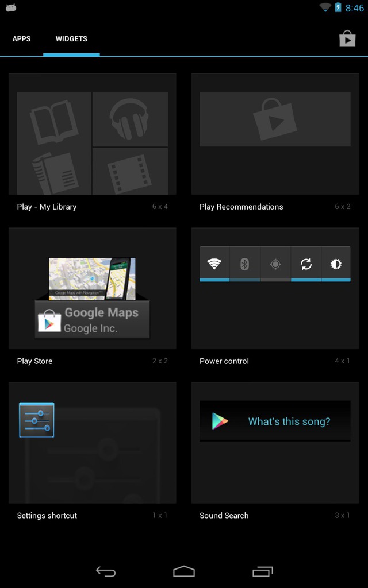Select the Google Maps Play Store widget preview

tap(93, 298)
